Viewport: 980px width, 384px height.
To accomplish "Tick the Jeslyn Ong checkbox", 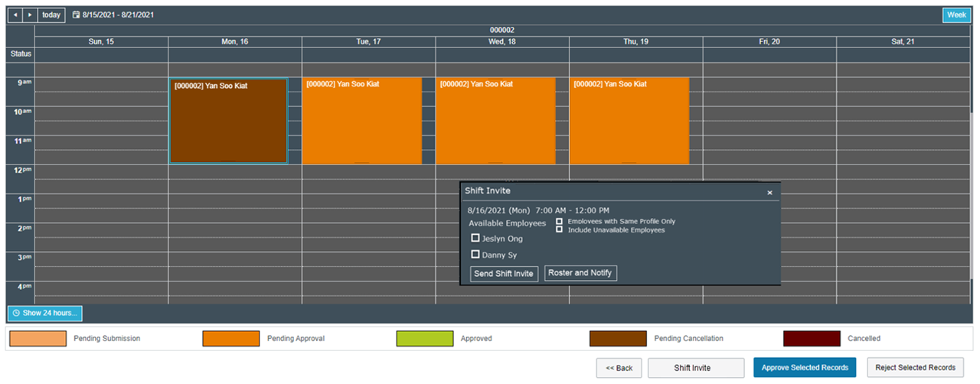I will pyautogui.click(x=475, y=238).
